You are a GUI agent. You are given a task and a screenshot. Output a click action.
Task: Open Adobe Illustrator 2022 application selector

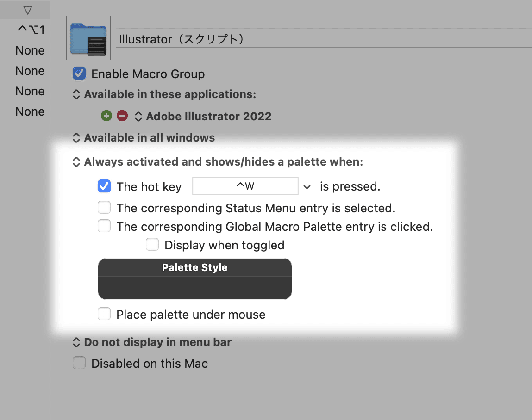coord(203,116)
